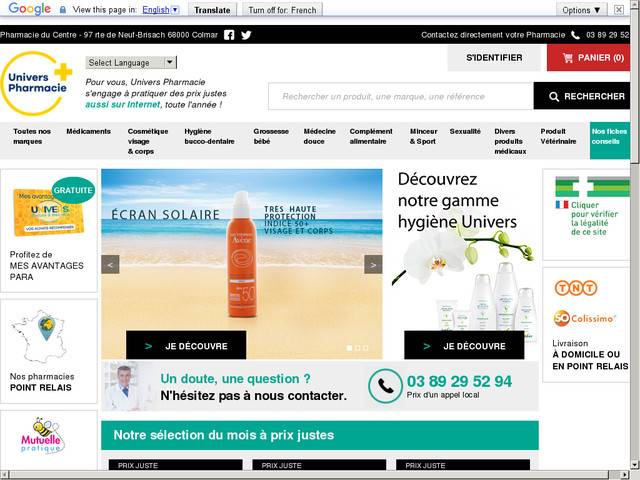640x480 pixels.
Task: Click the France map with location pin
Action: coord(39,337)
